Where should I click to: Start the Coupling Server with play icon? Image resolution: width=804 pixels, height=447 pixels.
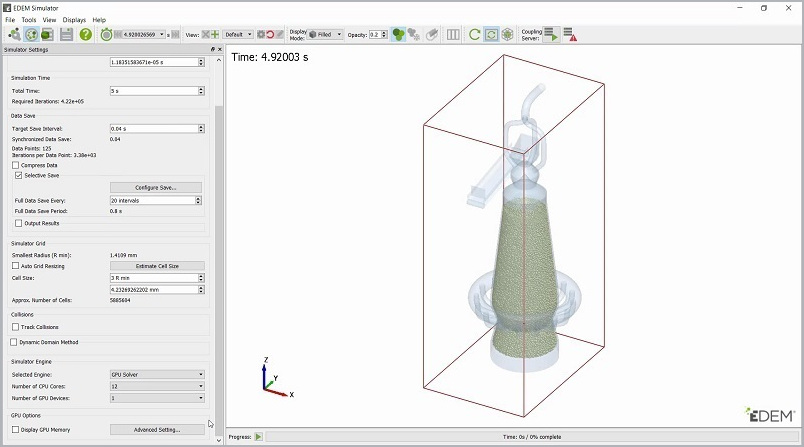click(551, 34)
